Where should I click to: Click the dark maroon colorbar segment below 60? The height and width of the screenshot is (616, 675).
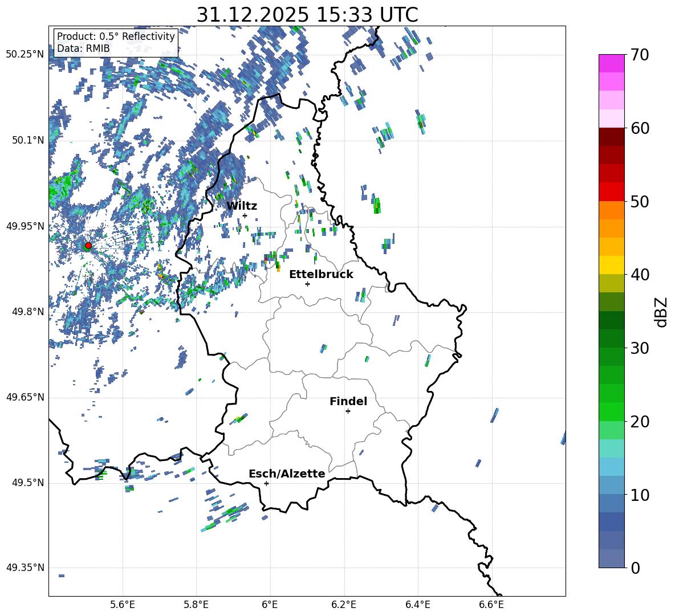click(x=612, y=137)
